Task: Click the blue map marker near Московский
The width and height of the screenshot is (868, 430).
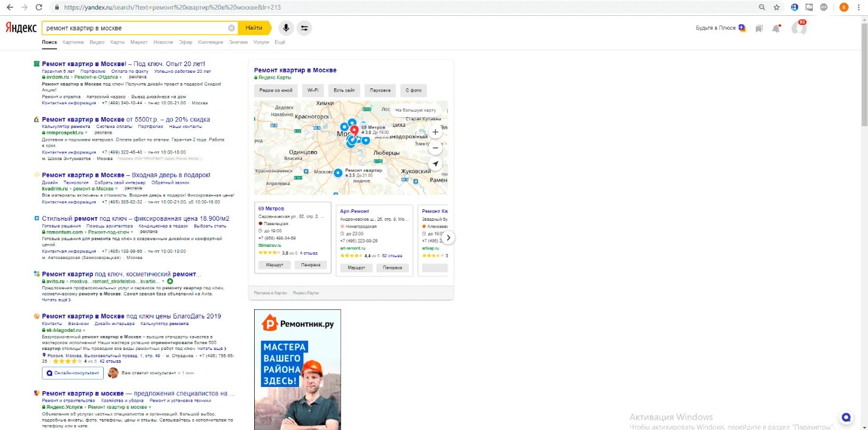Action: pos(337,173)
